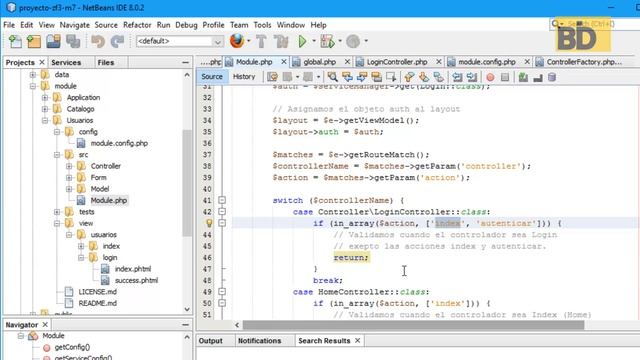The image size is (640, 360).
Task: Click the Save All toolbar icon
Action: click(x=73, y=41)
